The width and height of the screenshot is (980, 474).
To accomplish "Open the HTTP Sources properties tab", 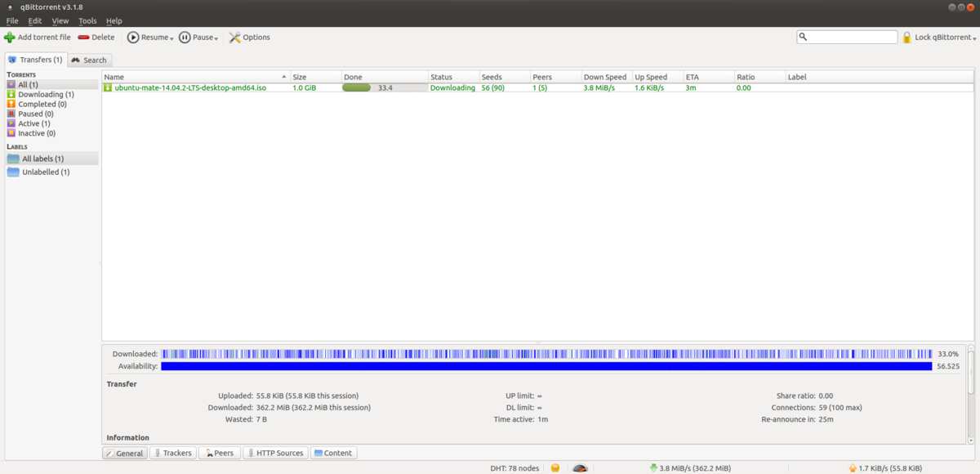I will pos(275,453).
